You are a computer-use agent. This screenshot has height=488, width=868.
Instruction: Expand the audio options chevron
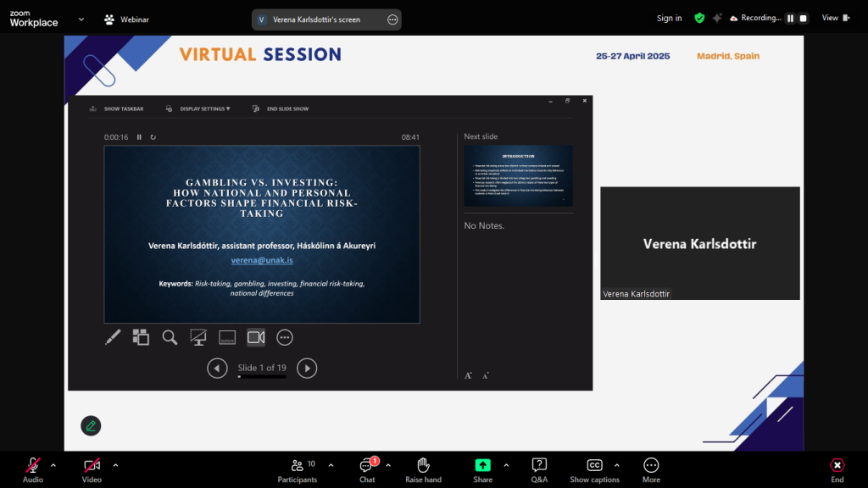click(53, 465)
